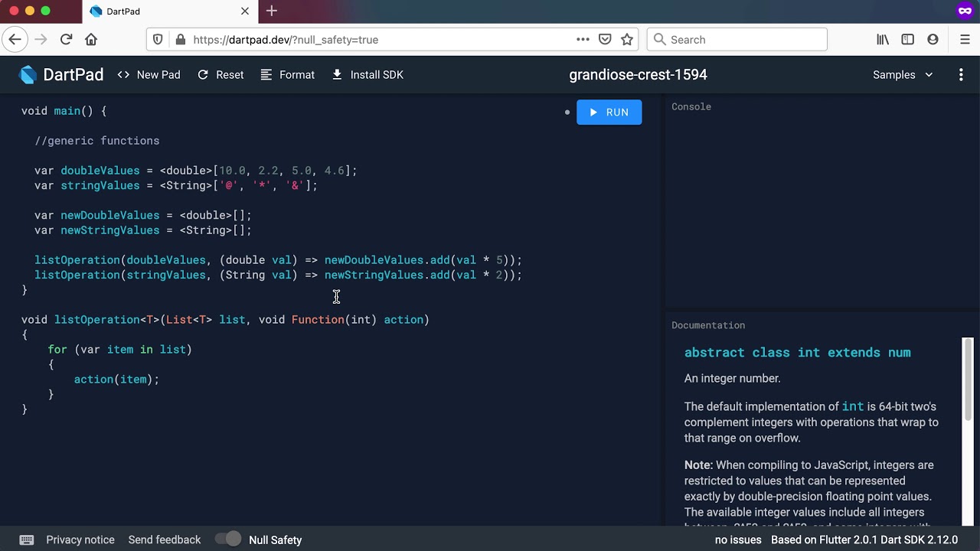Click the browser forward arrow
Screen dimensions: 980x551
coord(41,39)
